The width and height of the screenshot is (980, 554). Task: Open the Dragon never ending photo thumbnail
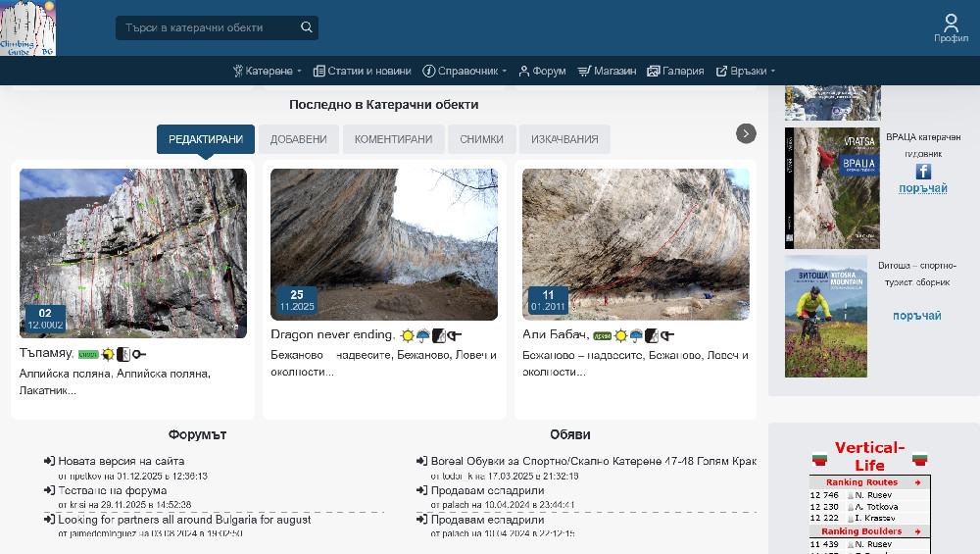tap(384, 244)
